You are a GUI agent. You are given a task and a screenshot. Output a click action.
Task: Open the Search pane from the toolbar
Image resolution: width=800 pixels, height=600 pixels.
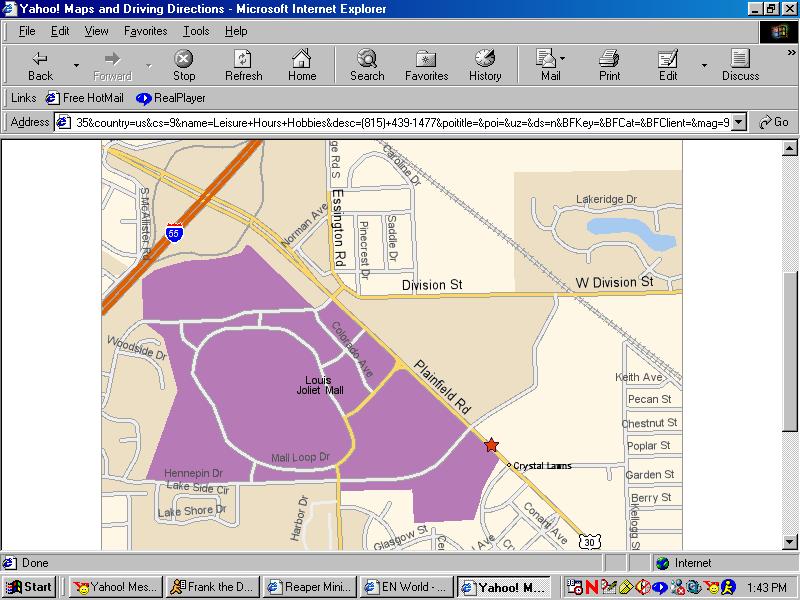pos(367,66)
